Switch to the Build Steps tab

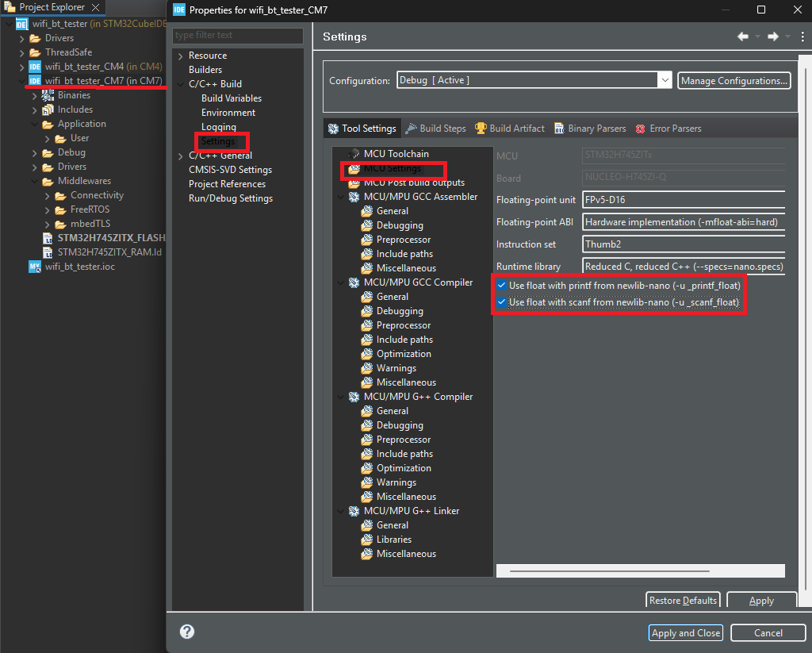point(435,129)
